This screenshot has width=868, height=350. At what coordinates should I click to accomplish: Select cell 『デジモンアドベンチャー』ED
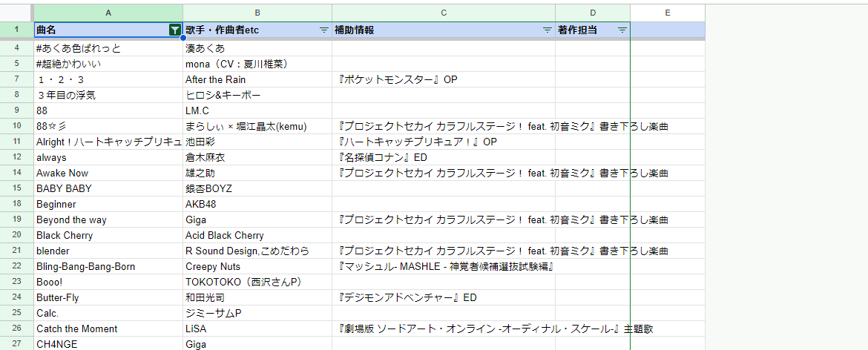(444, 297)
